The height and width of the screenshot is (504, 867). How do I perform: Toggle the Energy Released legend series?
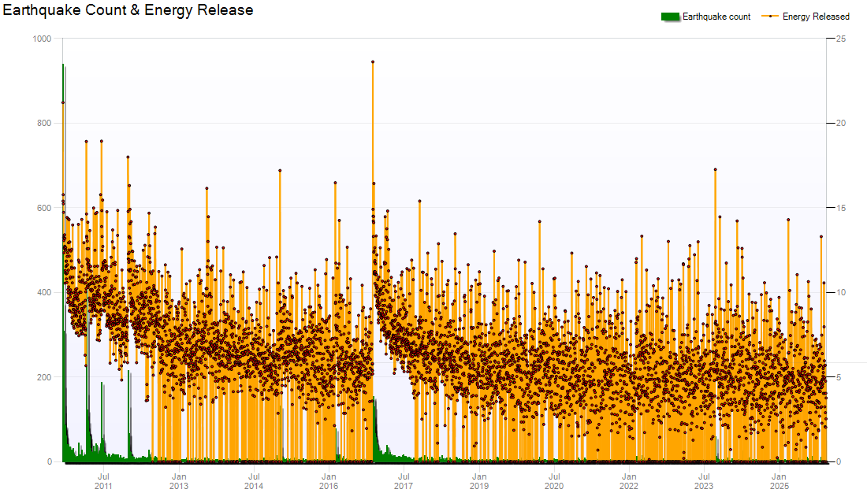pyautogui.click(x=815, y=17)
